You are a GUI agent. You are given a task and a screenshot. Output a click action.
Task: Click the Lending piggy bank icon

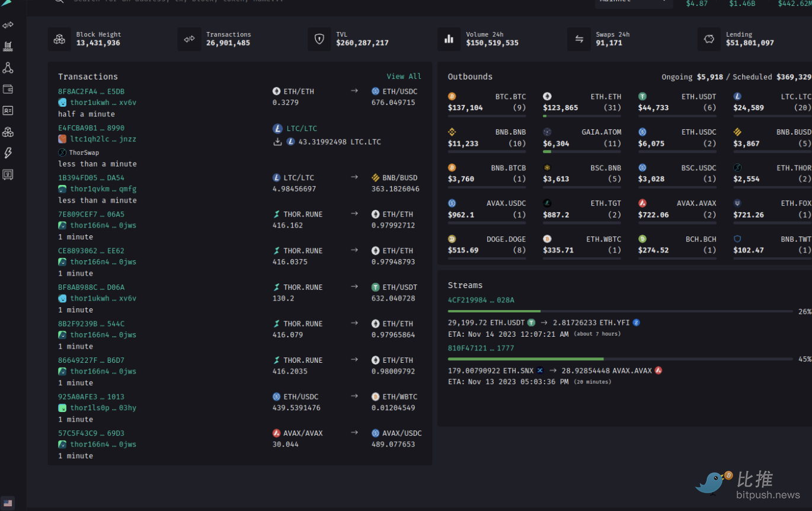(x=709, y=39)
